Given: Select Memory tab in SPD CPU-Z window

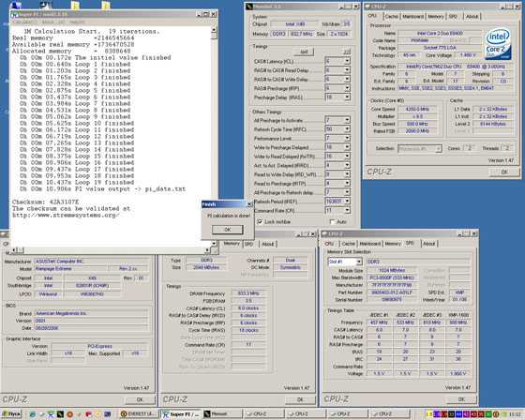Looking at the screenshot, I should (393, 244).
